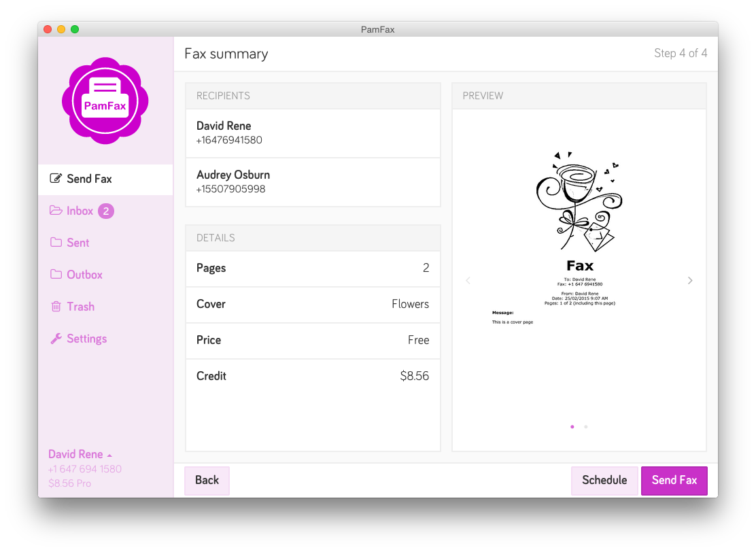Click the Schedule button
The width and height of the screenshot is (756, 552).
tap(604, 480)
